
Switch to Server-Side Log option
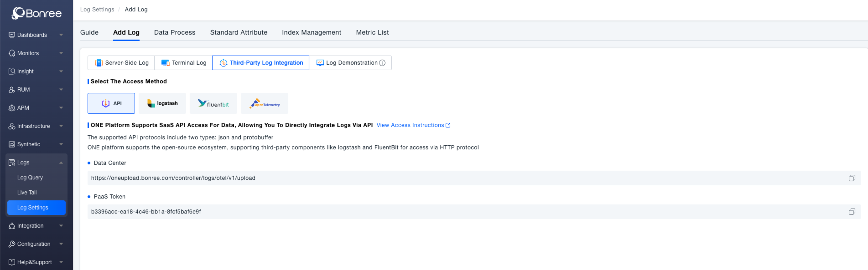pos(121,63)
